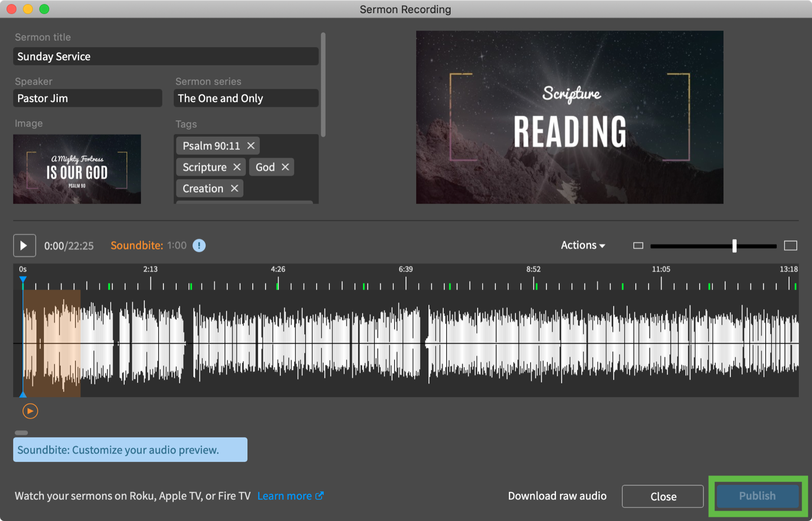Click the zoom in waveform icon

coord(791,246)
